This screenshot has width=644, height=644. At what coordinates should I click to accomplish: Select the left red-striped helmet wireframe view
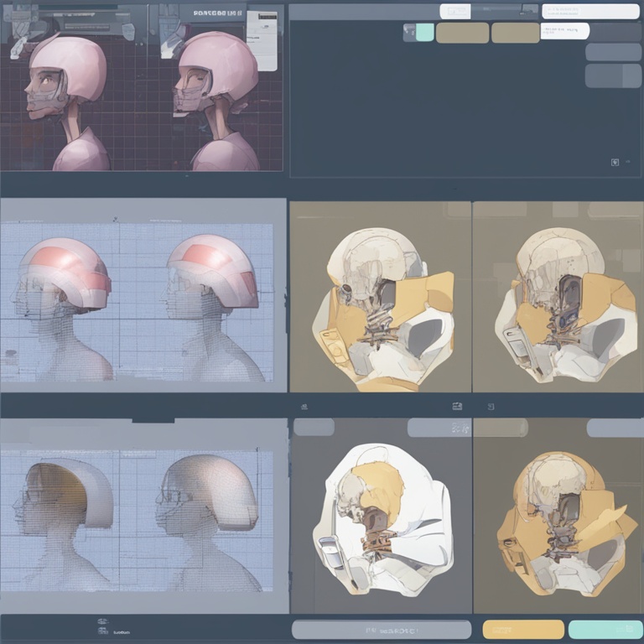[61, 309]
